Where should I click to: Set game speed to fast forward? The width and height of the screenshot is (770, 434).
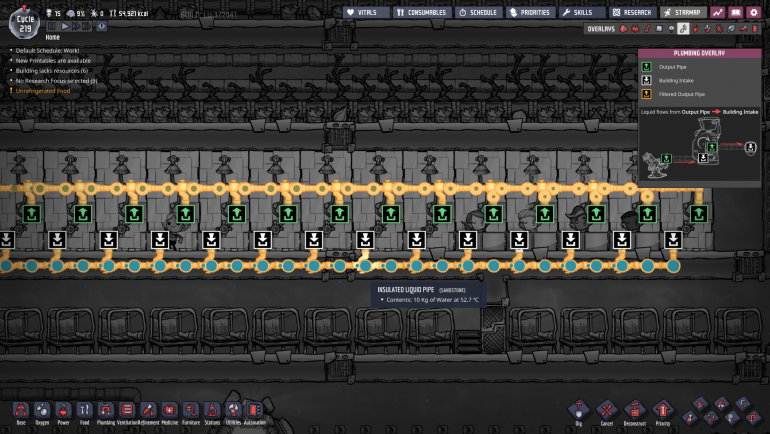[x=76, y=26]
